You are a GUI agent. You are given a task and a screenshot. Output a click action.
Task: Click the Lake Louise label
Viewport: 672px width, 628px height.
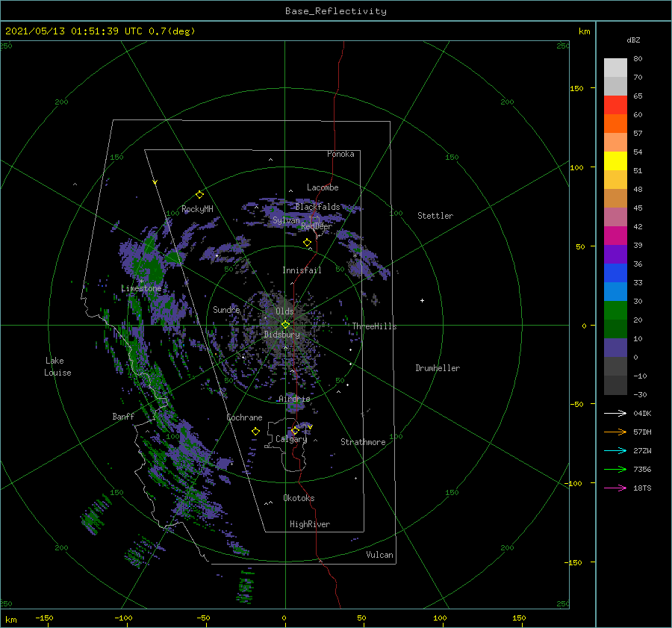coord(57,367)
